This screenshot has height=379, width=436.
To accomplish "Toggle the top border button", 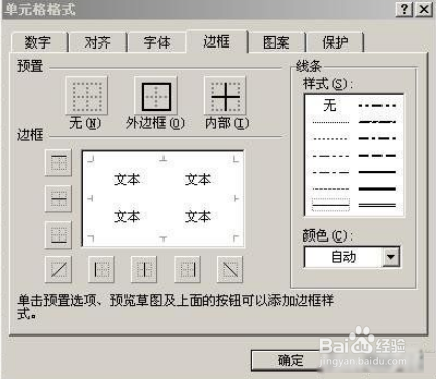I will [x=58, y=163].
